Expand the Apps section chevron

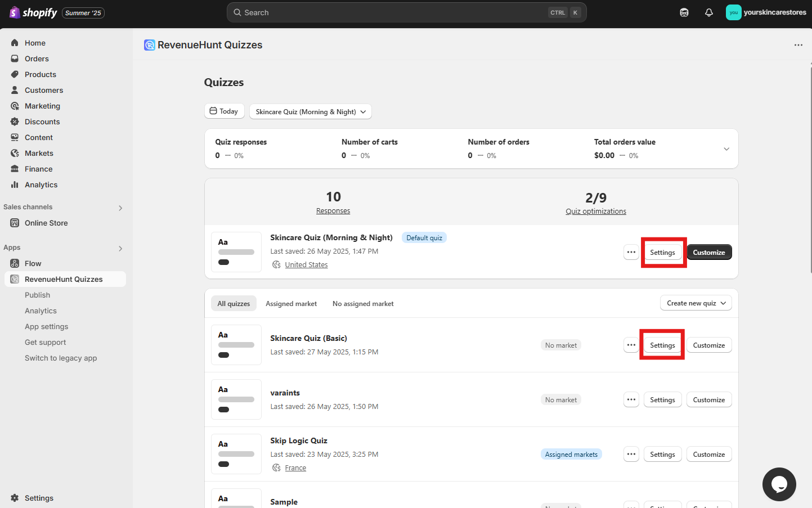click(120, 248)
